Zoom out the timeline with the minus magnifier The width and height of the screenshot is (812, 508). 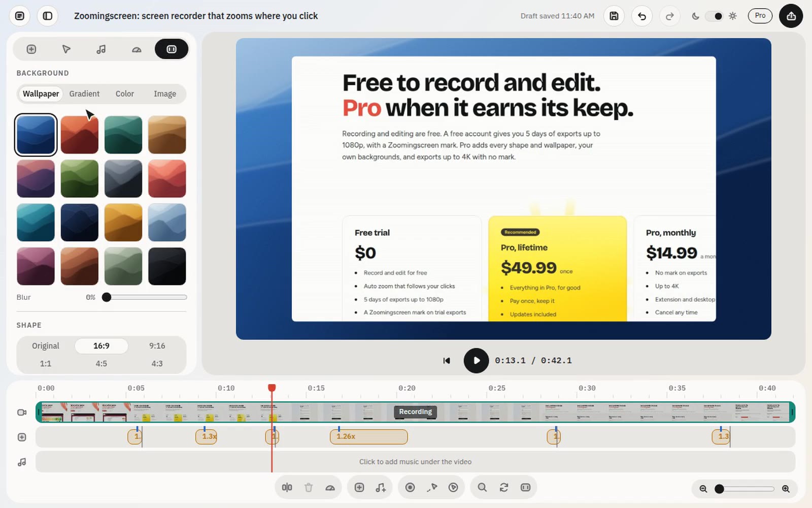[703, 489]
